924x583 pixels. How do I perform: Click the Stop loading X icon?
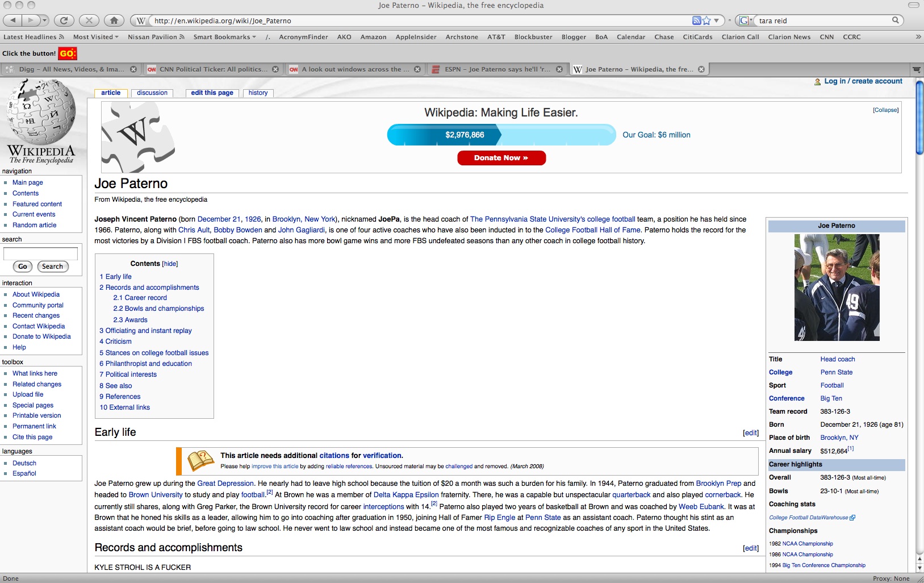[89, 20]
